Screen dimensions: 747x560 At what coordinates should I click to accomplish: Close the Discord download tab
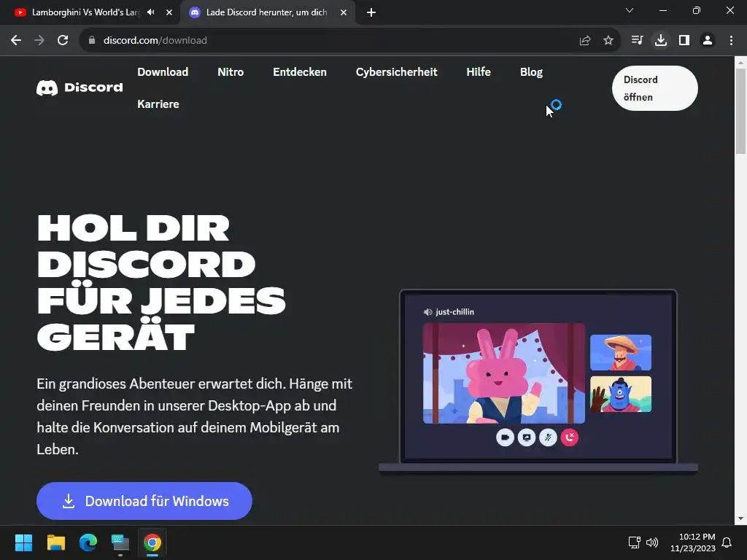click(x=344, y=12)
